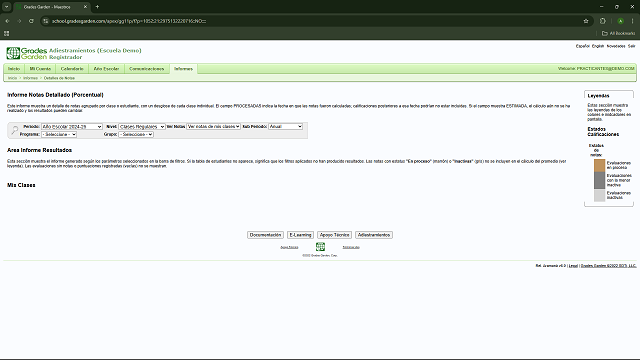Image resolution: width=640 pixels, height=360 pixels.
Task: Click the Grades Garden logo in header
Action: (27, 53)
